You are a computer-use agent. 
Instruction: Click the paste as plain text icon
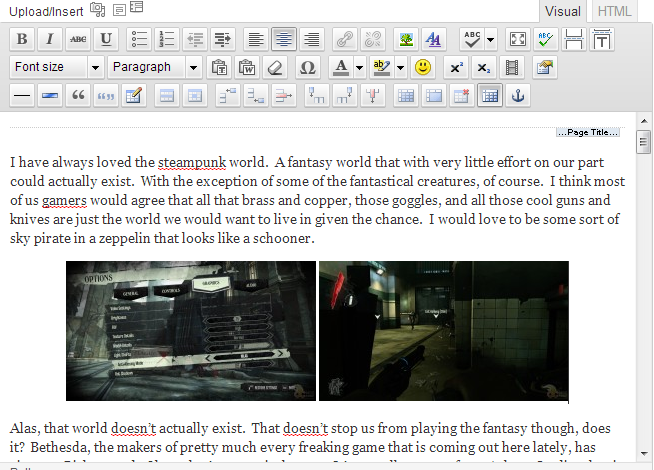click(x=219, y=67)
